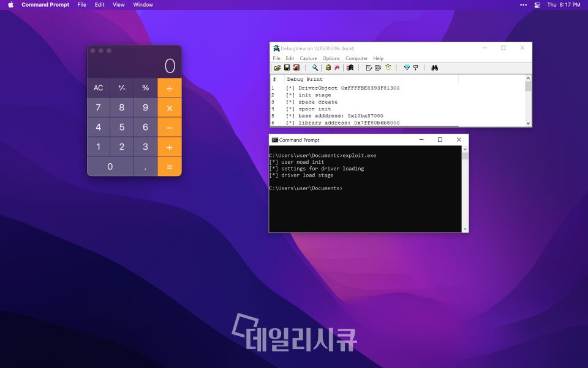
Task: Click the equals key on the calculator
Action: click(x=170, y=166)
